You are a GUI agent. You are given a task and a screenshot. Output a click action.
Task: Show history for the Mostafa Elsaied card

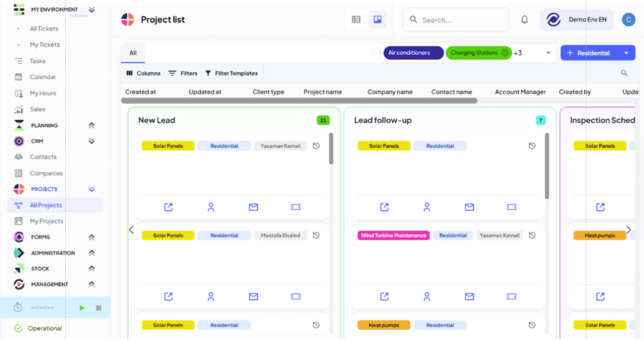coord(316,235)
